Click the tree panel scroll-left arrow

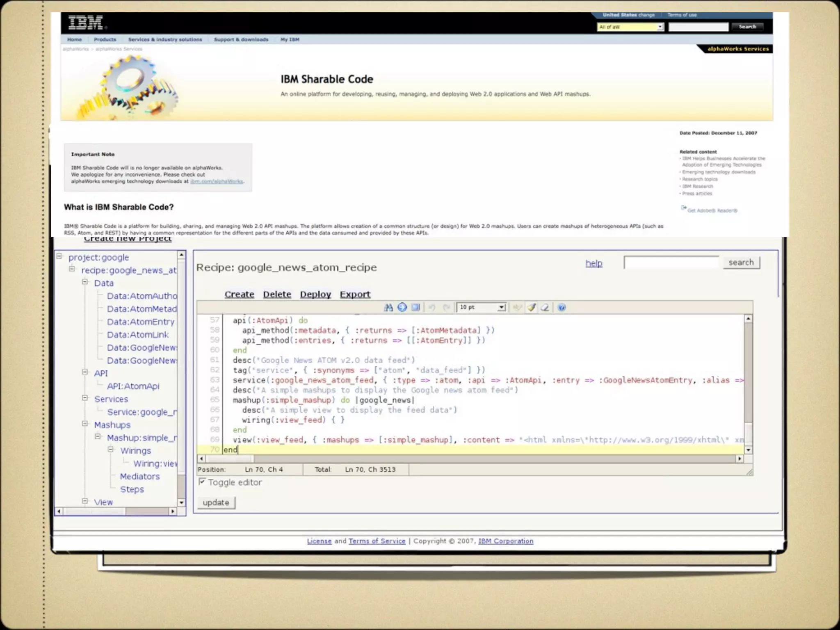click(59, 511)
